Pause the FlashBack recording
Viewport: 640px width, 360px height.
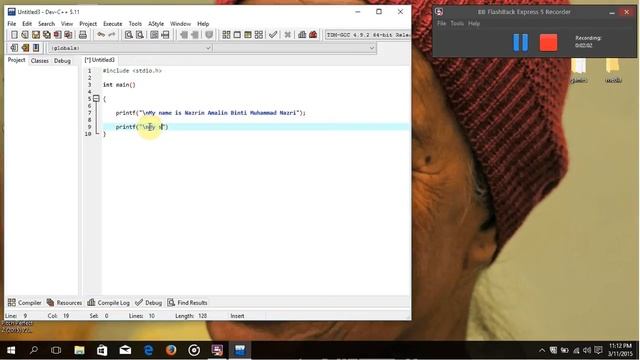pos(520,42)
